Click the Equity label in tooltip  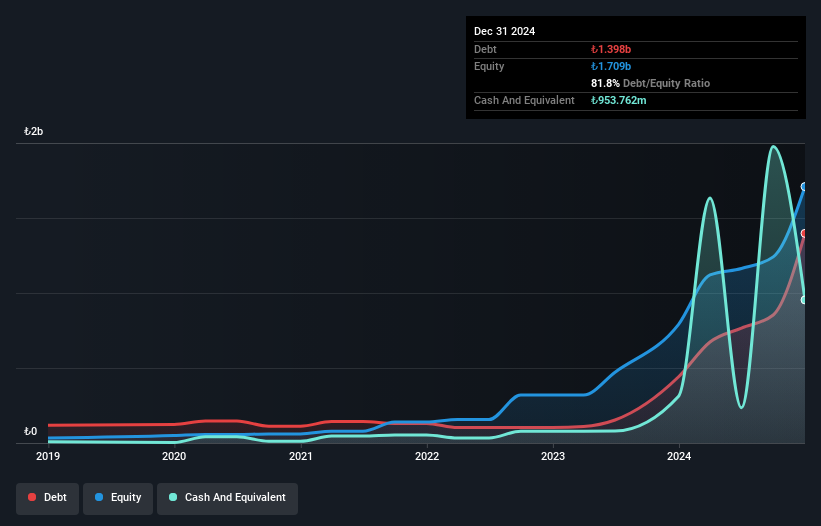click(x=489, y=66)
